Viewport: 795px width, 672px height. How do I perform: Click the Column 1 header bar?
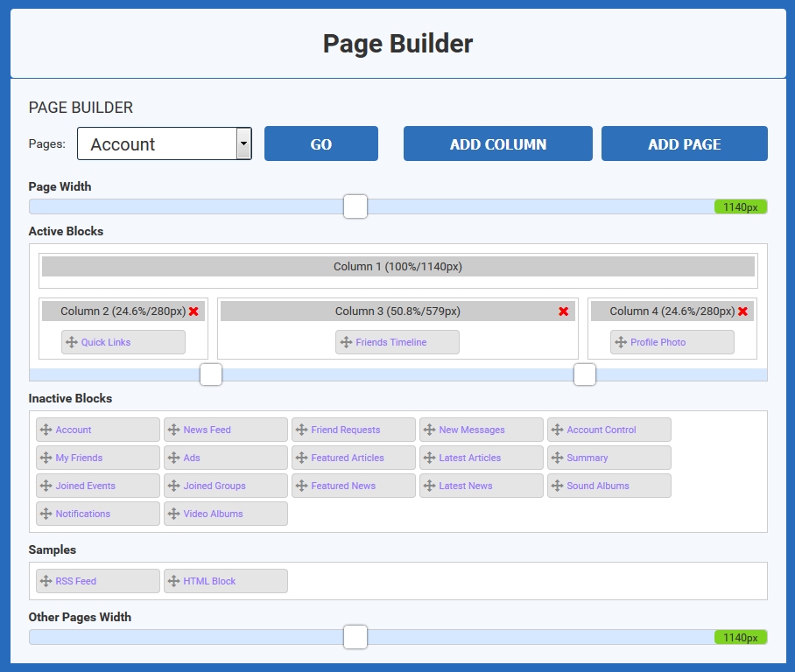point(397,267)
